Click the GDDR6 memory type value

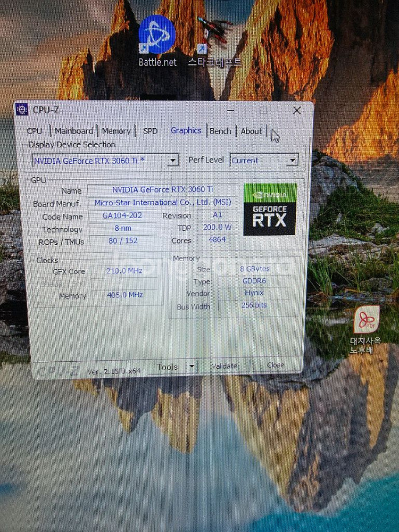[254, 281]
